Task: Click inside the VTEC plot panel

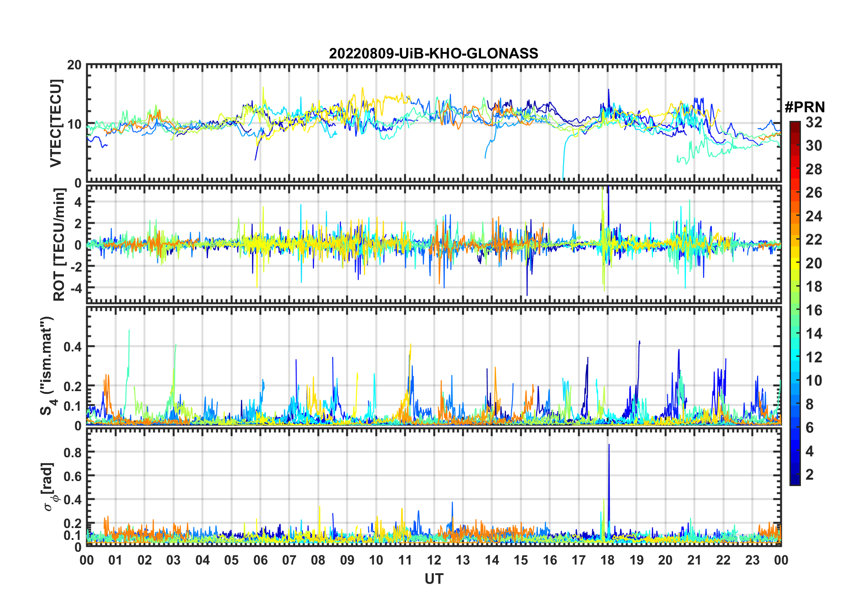Action: (x=434, y=123)
